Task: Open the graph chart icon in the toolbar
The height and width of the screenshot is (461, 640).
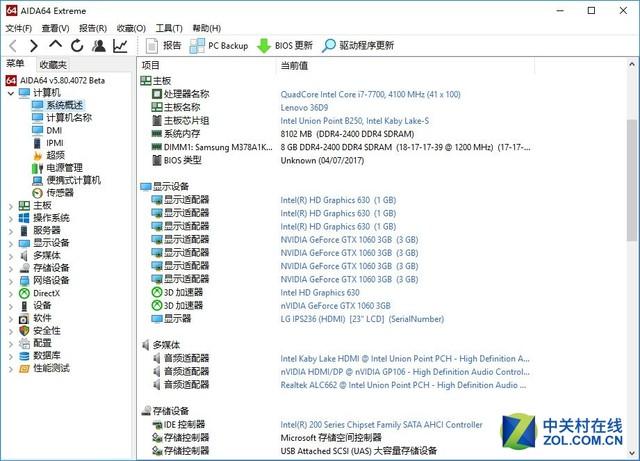Action: 120,46
